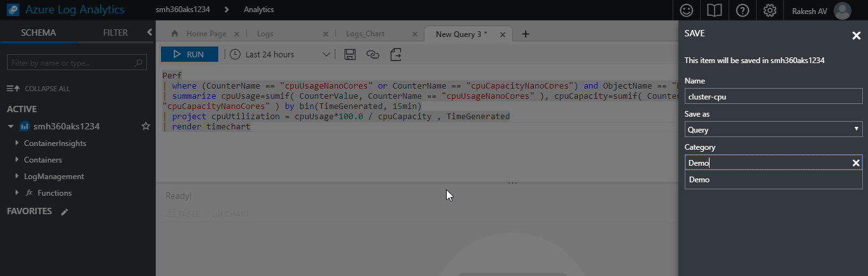Open the Home Page tab

click(206, 34)
